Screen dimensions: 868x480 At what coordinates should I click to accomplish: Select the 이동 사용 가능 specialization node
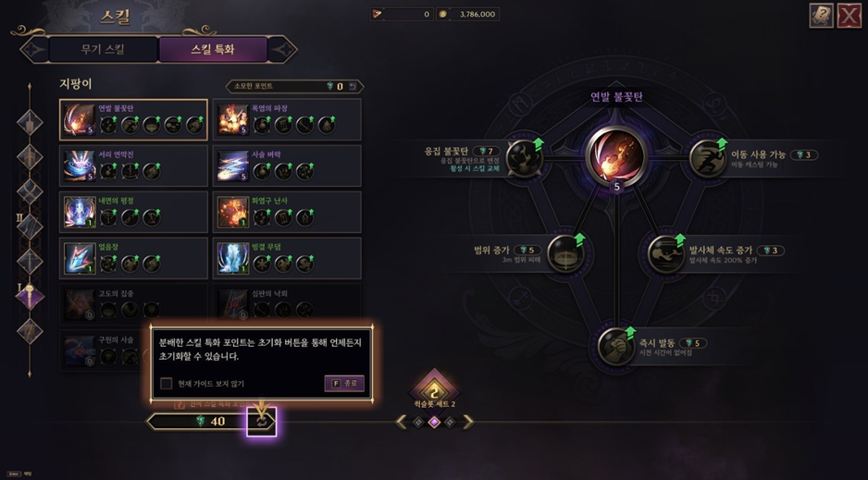point(708,158)
